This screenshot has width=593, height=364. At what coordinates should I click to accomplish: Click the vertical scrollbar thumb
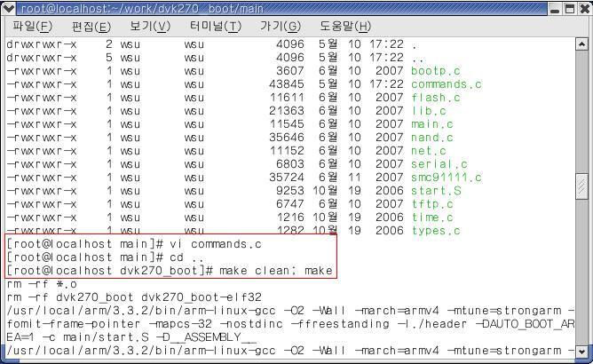click(x=581, y=186)
